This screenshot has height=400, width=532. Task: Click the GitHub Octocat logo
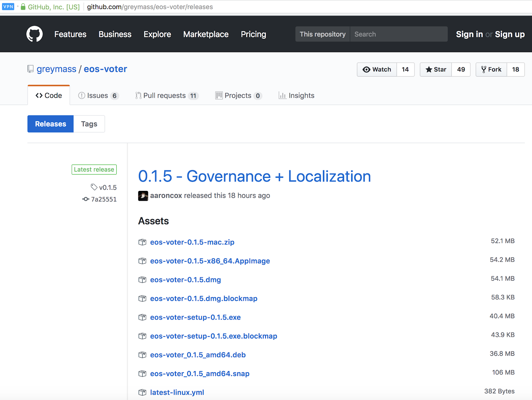coord(35,34)
